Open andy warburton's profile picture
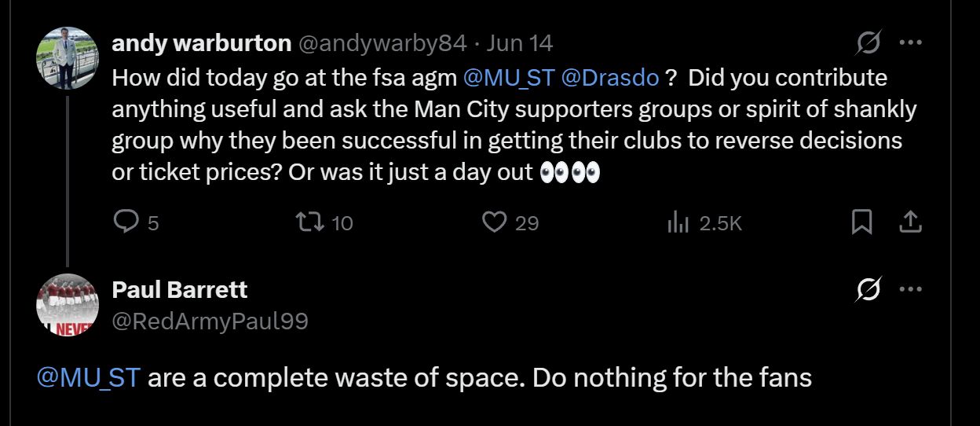Screen dimensions: 980x426 click(68, 58)
